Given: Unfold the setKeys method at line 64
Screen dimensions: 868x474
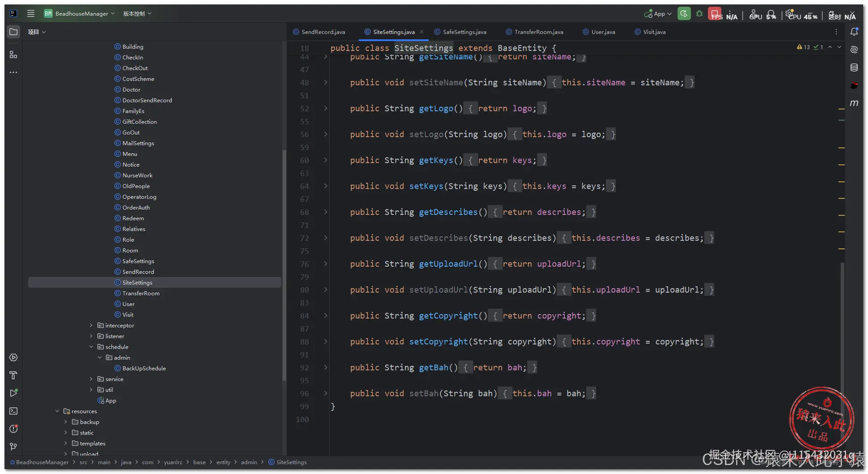Looking at the screenshot, I should (x=326, y=186).
